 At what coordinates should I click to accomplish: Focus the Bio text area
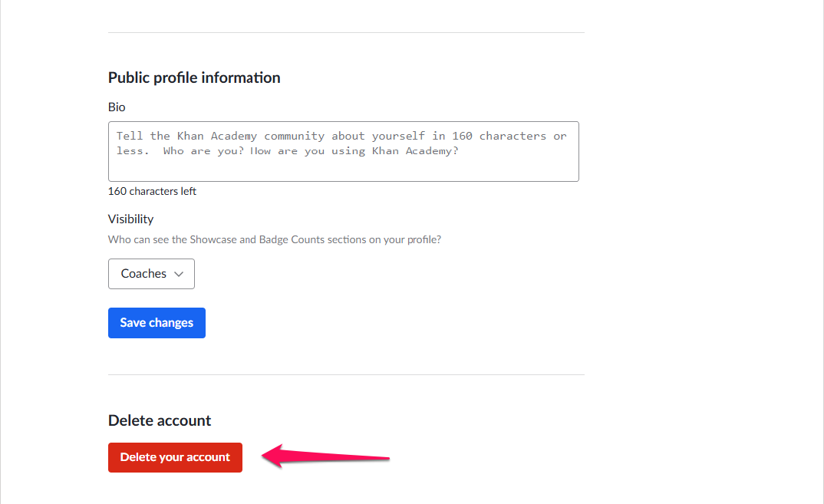[344, 151]
